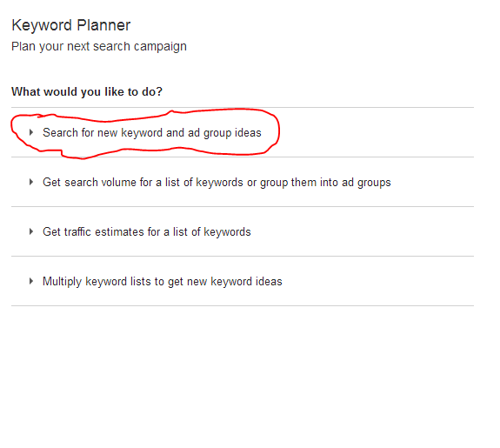Screen dimensions: 500x448
Task: Expand triangle next to Multiply keyword lists
Action: point(31,281)
